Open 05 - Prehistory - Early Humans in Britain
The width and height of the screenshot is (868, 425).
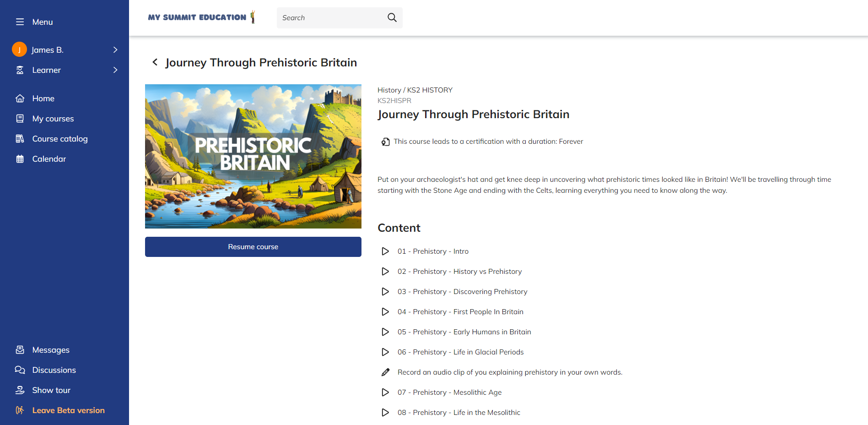coord(464,332)
